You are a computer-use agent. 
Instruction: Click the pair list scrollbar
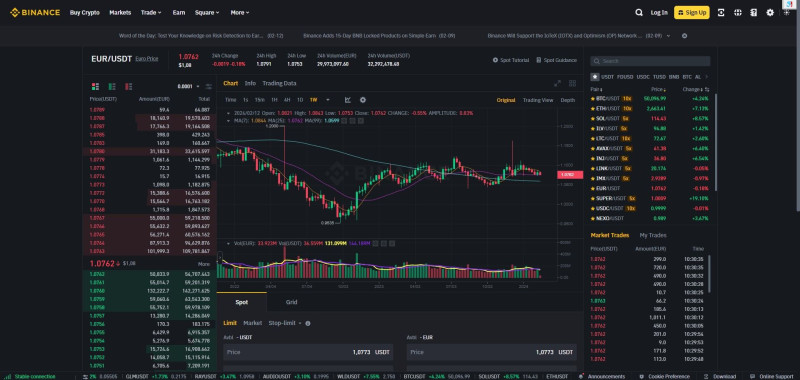[715, 141]
